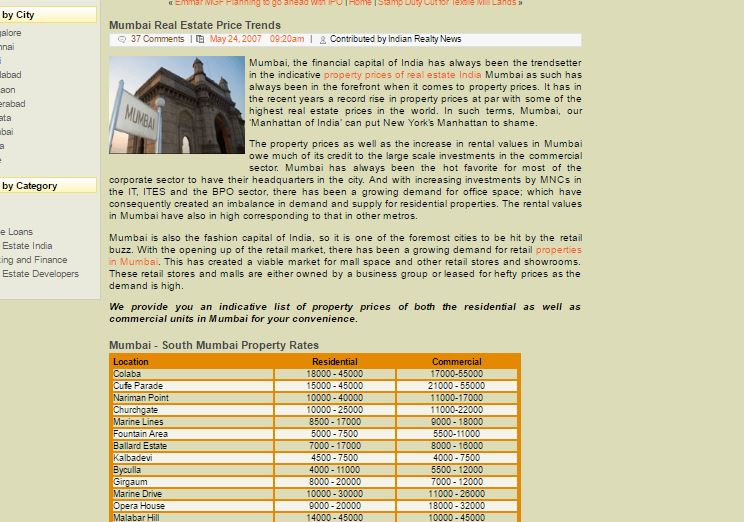Open the Mumbai Gateway of India thumbnail
Screen dimensions: 744x522
tap(177, 105)
